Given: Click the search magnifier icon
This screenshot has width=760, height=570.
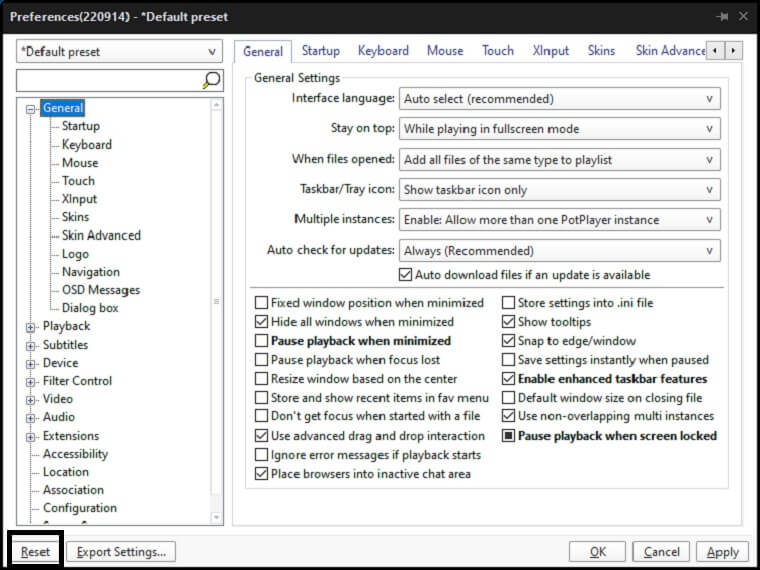Looking at the screenshot, I should pos(211,80).
